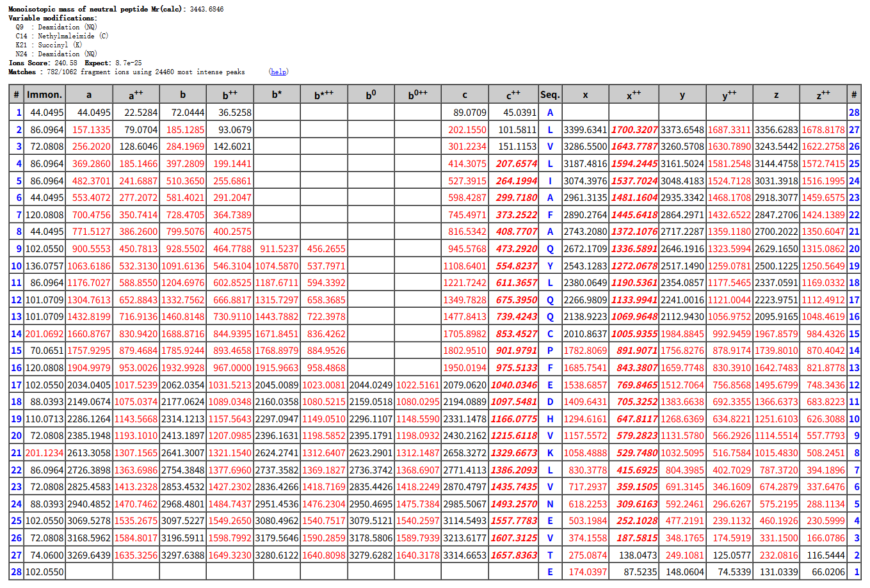Screen dimensions: 870x588
Task: Select the z++ column header
Action: tap(823, 95)
